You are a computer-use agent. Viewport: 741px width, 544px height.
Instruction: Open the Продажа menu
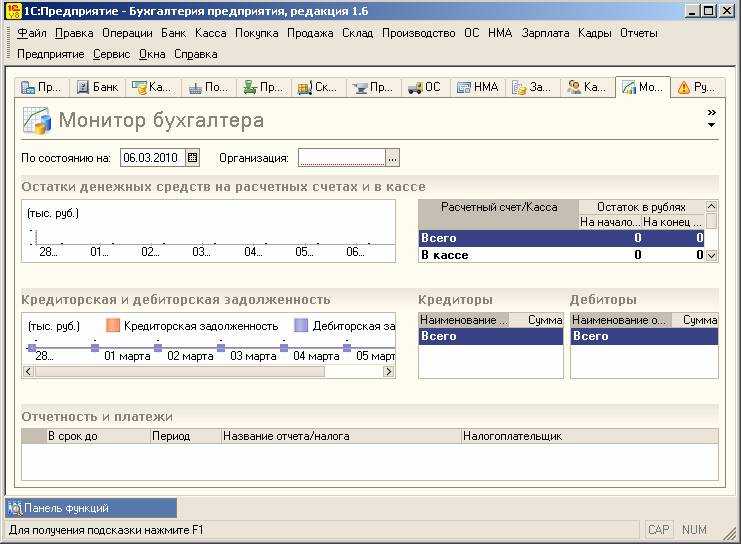[x=310, y=33]
